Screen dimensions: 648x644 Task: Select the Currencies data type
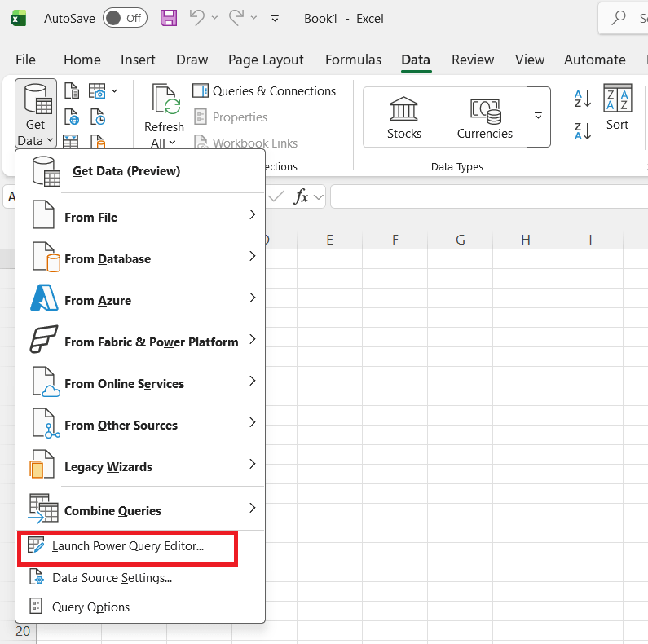[484, 118]
